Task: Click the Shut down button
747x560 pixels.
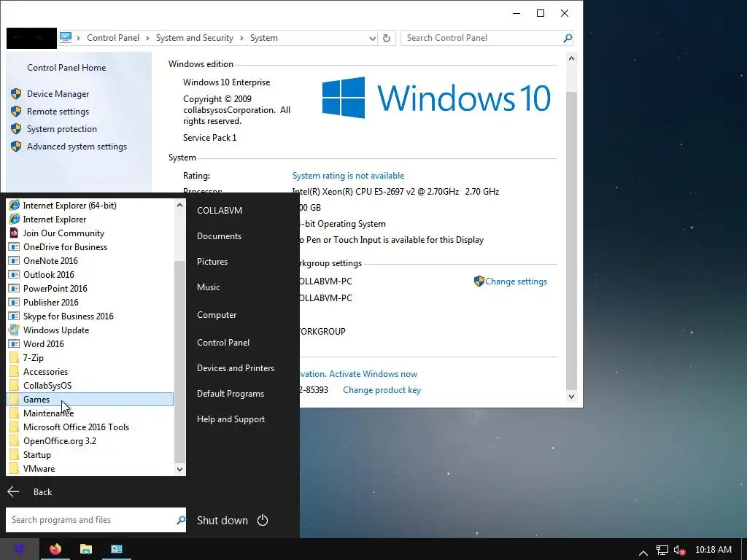Action: coord(222,521)
